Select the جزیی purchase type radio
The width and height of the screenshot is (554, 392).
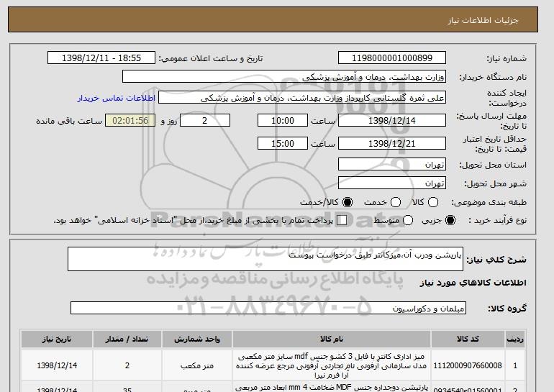click(450, 220)
